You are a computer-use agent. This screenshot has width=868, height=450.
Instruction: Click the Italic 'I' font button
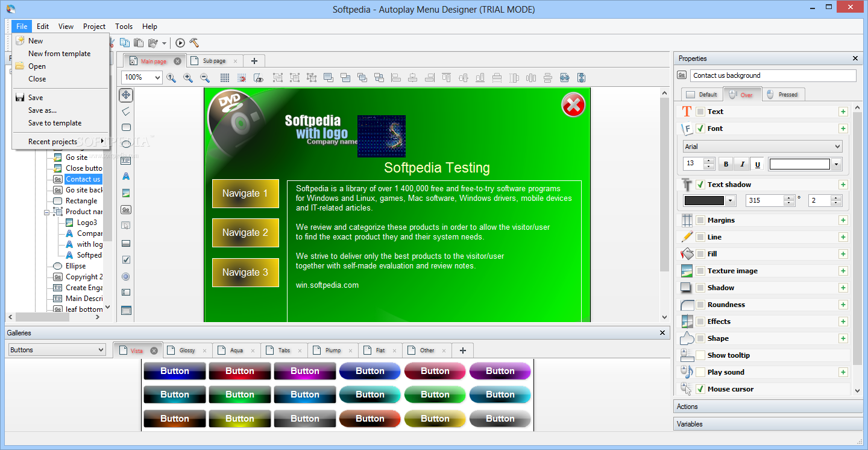[x=741, y=164]
